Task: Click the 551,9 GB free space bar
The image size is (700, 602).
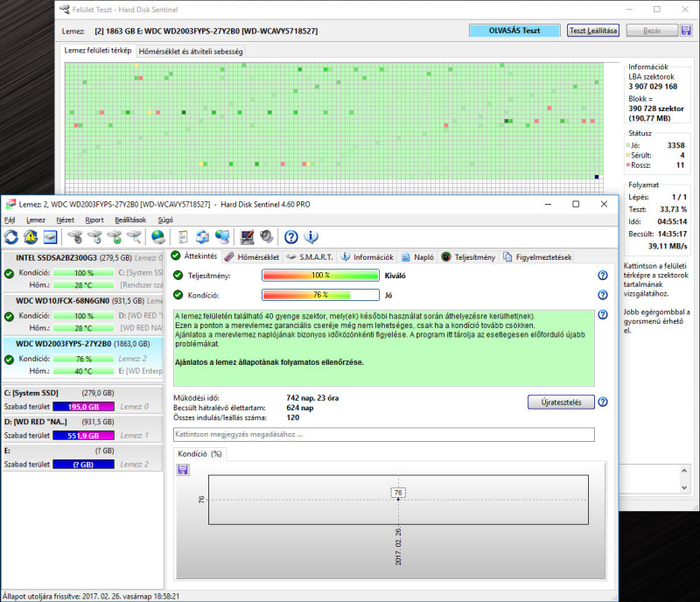Action: (83, 436)
